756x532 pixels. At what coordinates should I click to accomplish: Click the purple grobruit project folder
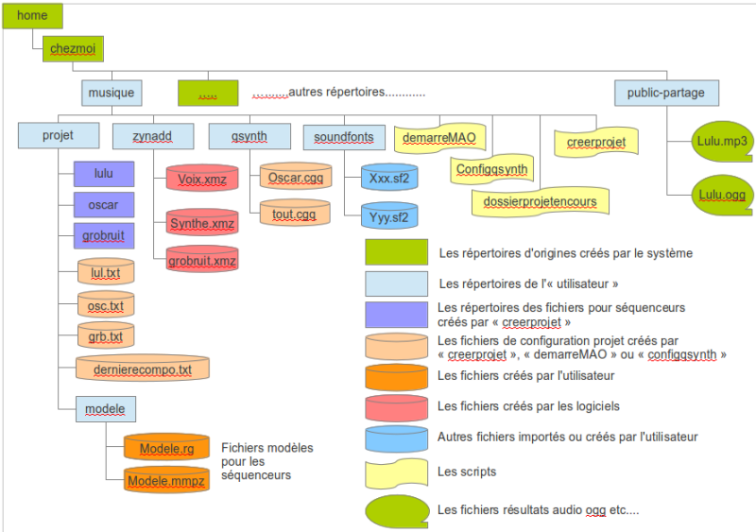point(104,236)
